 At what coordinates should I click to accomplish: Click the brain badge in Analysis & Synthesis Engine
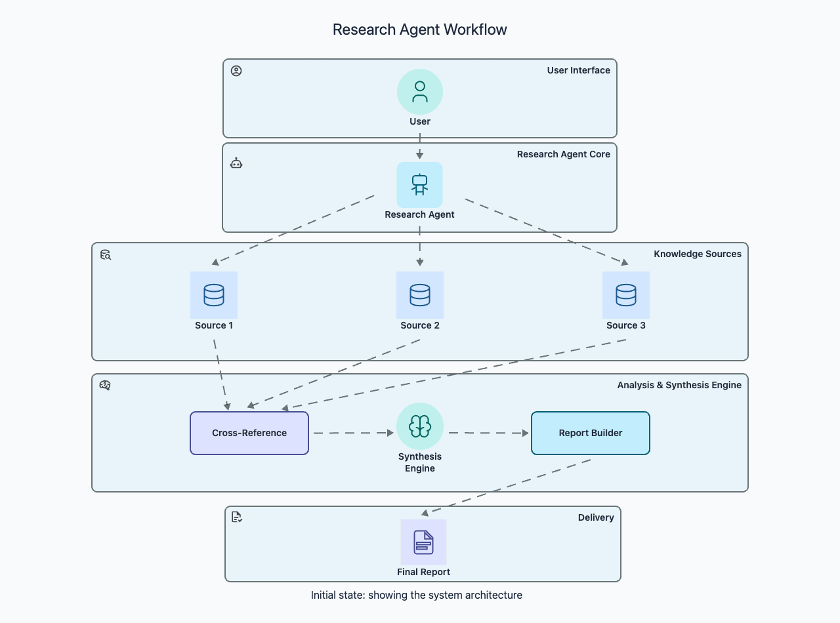click(105, 386)
